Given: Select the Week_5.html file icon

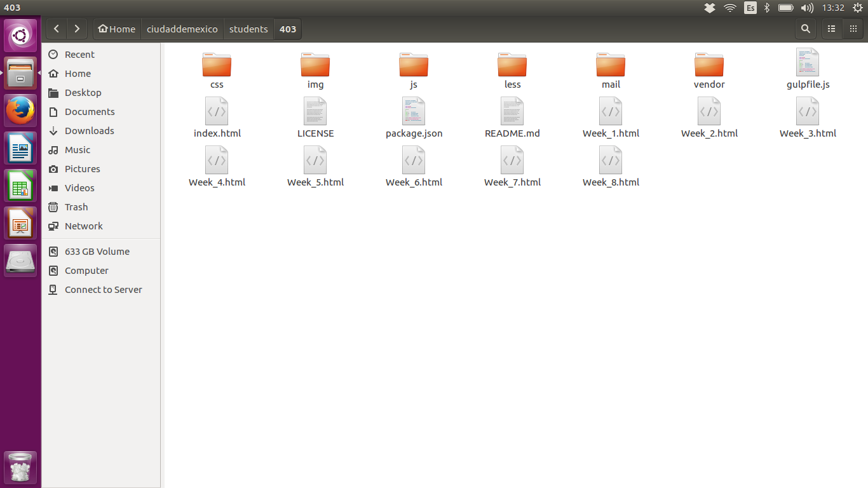Looking at the screenshot, I should point(315,160).
